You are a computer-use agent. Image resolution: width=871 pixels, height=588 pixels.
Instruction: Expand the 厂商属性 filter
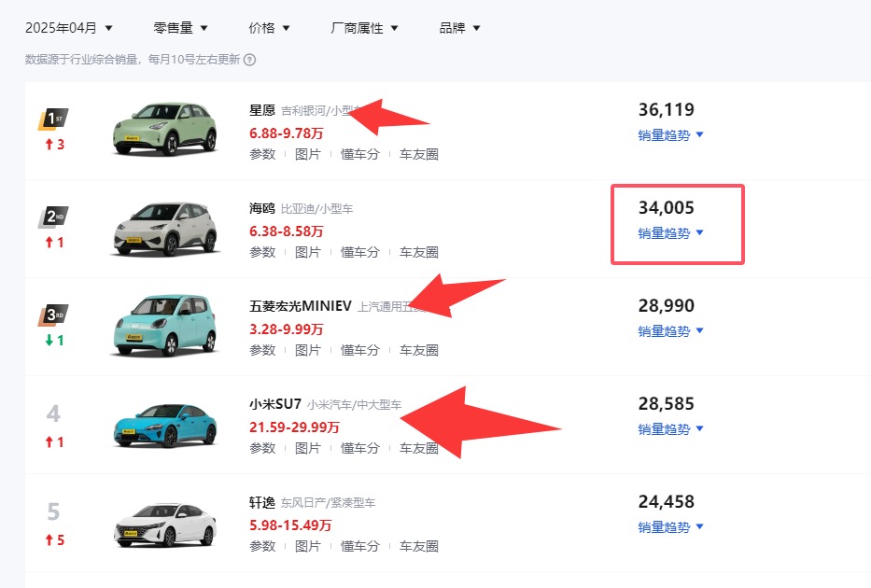click(x=365, y=28)
